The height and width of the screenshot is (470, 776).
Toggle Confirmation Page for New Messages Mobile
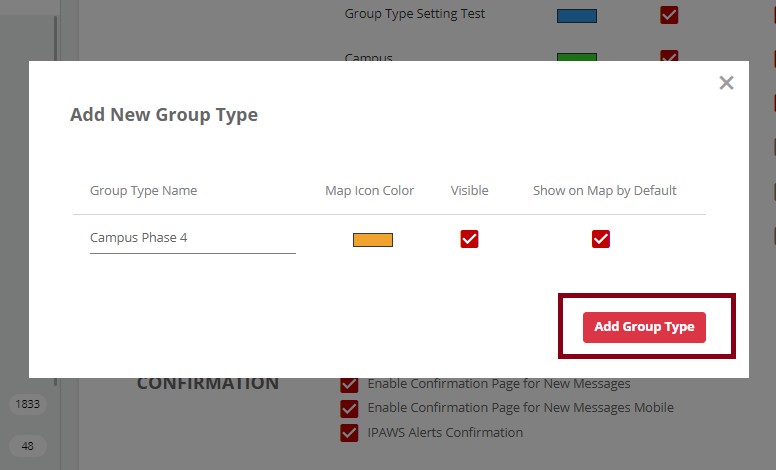pos(349,408)
